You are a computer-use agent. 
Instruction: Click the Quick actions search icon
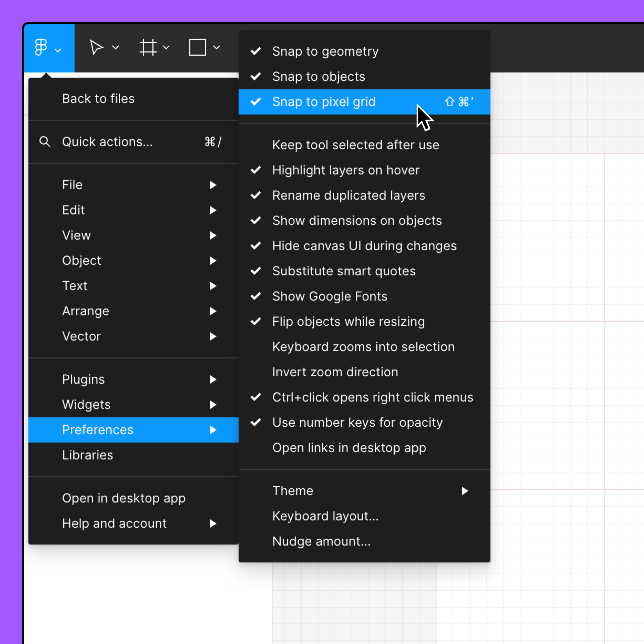click(45, 142)
